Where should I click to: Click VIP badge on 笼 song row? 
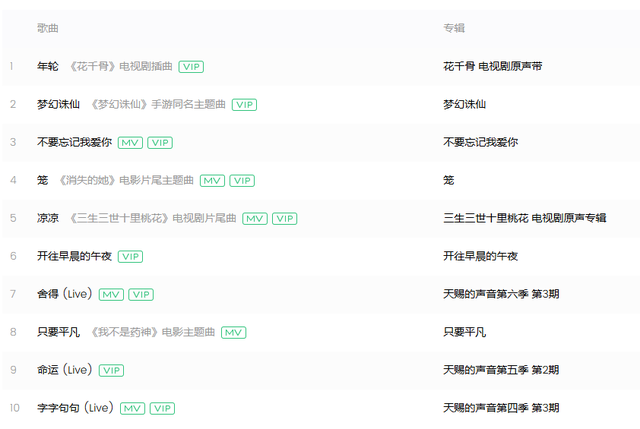pos(242,180)
